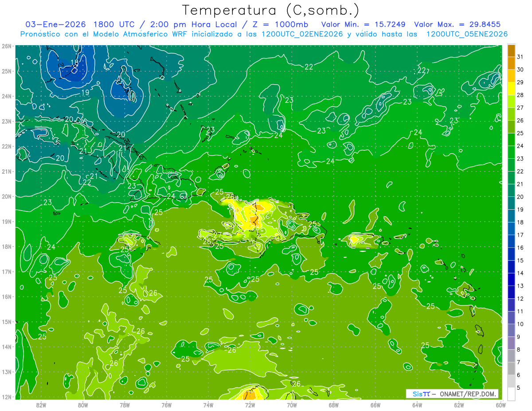Click the 25N latitude axis label
The height and width of the screenshot is (411, 532).
coord(7,71)
